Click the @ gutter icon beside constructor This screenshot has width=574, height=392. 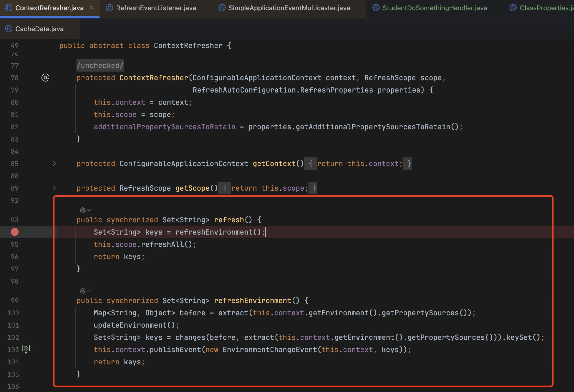click(x=45, y=78)
